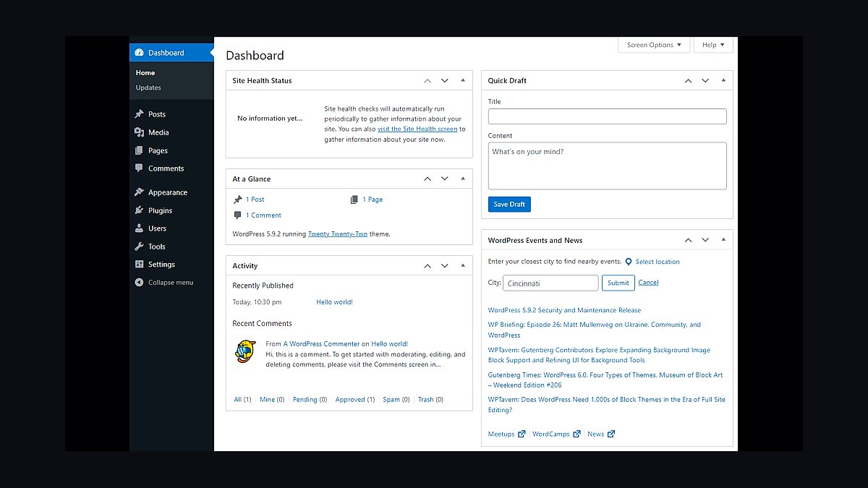Move WordPress Events and News panel down
Image resolution: width=868 pixels, height=488 pixels.
pos(705,240)
